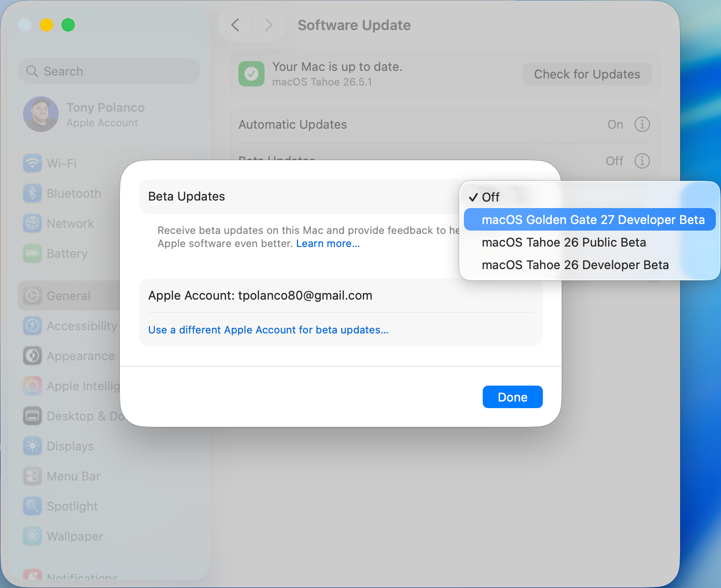Open Battery settings icon
721x588 pixels.
[x=32, y=254]
